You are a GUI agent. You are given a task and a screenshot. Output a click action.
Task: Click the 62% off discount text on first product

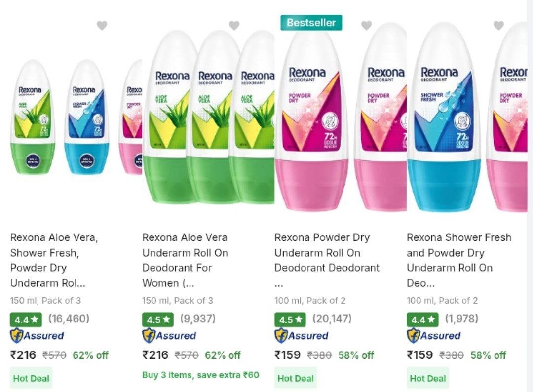point(91,354)
